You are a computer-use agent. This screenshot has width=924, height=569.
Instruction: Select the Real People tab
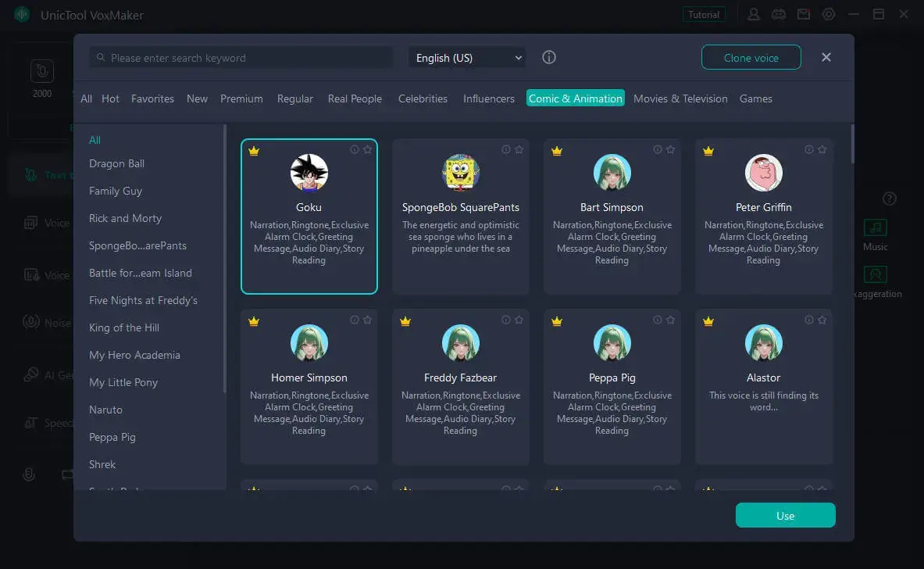pyautogui.click(x=355, y=98)
